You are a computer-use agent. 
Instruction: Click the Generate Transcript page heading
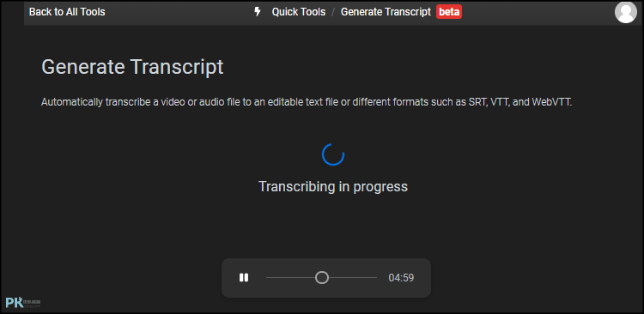[132, 67]
